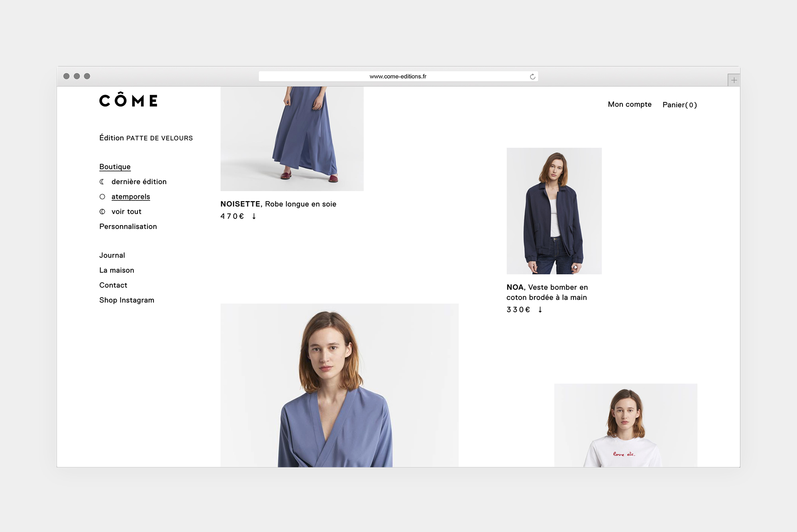Click the crescent moon icon beside dernière édition
This screenshot has width=797, height=532.
coord(102,182)
